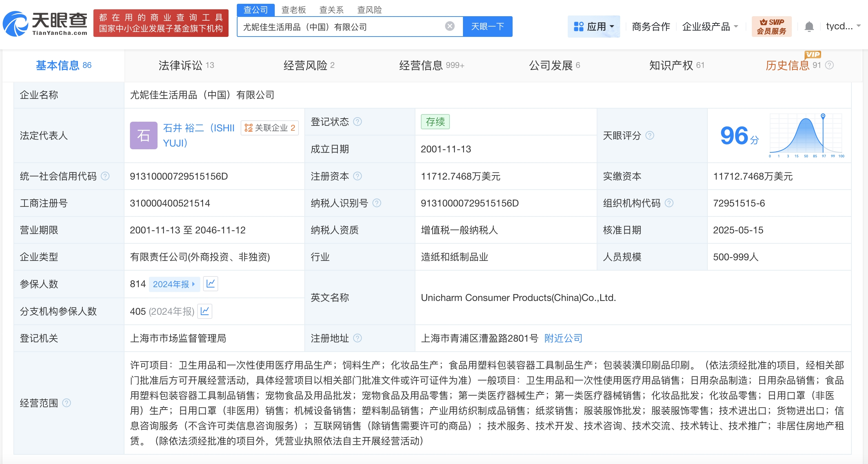
Task: Click the notification bell icon
Action: click(809, 27)
